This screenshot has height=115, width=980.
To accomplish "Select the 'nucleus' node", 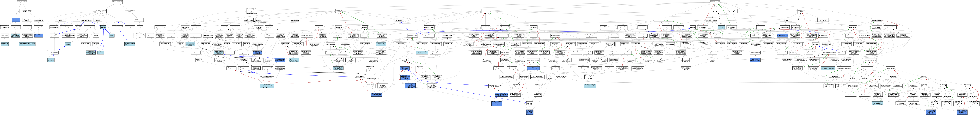I will (x=68, y=44).
